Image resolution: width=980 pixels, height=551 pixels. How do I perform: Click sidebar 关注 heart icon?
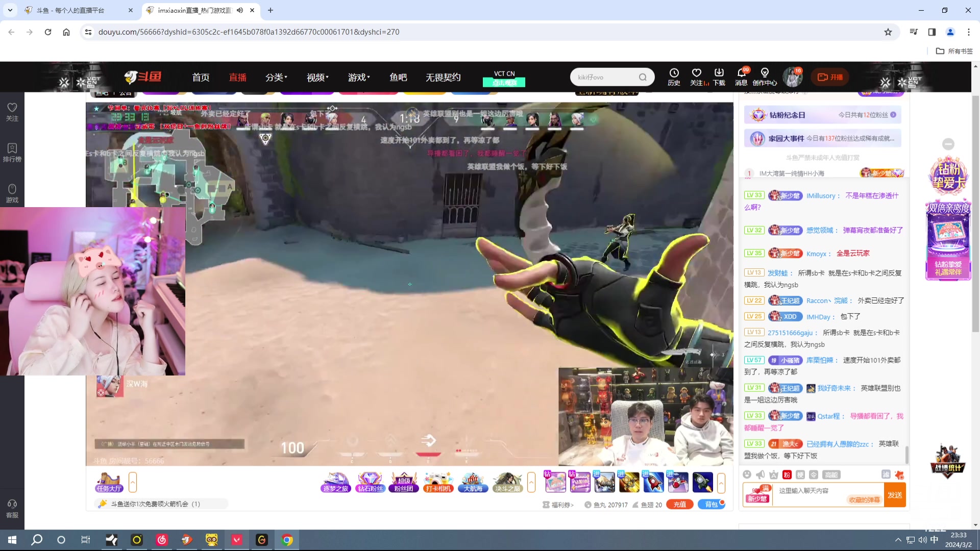(x=12, y=112)
